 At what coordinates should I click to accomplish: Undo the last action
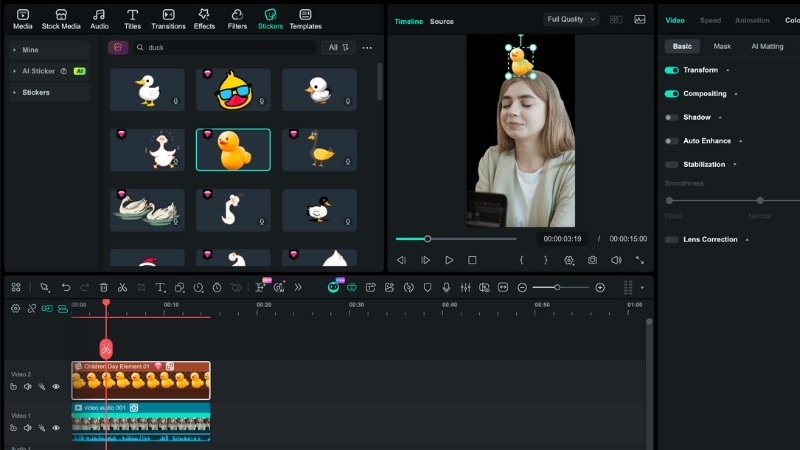[66, 287]
